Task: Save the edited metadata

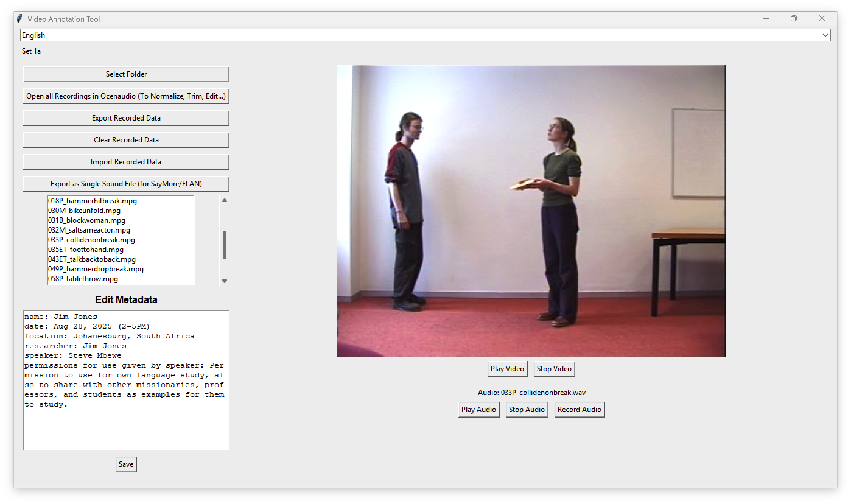Action: click(x=126, y=464)
